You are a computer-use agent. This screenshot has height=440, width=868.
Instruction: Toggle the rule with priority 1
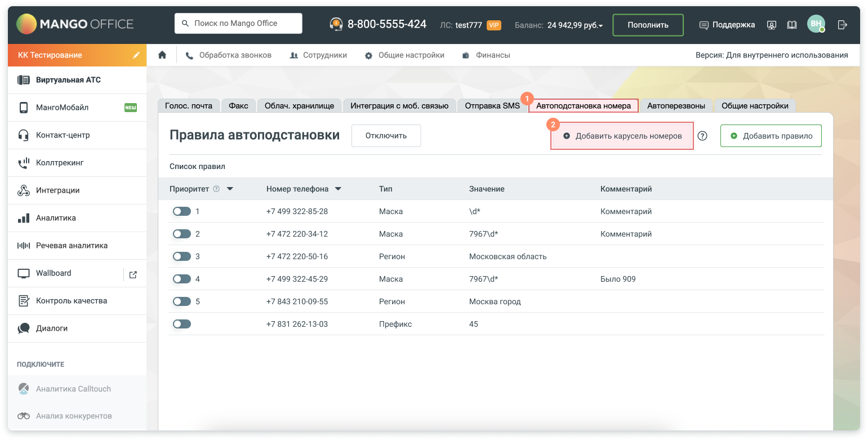(x=182, y=211)
